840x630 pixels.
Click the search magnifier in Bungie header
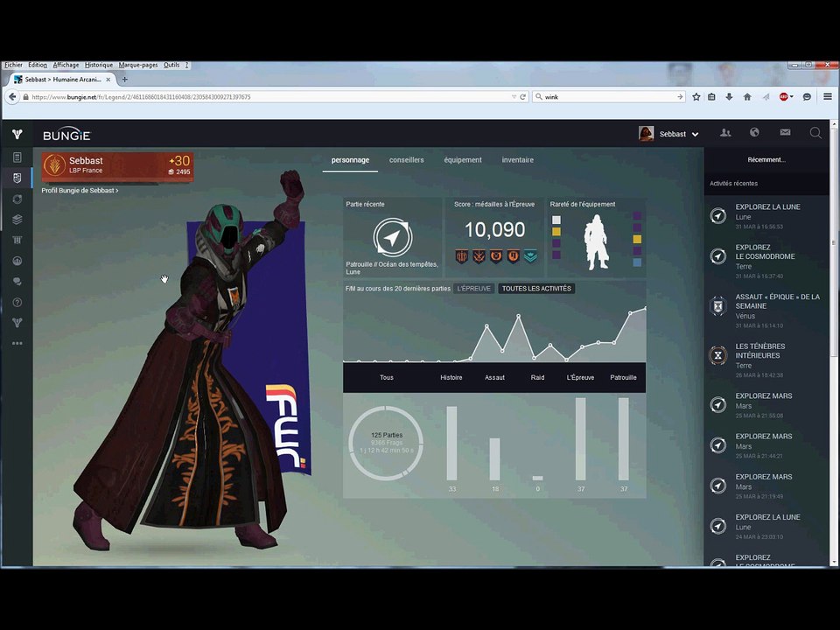pos(815,133)
